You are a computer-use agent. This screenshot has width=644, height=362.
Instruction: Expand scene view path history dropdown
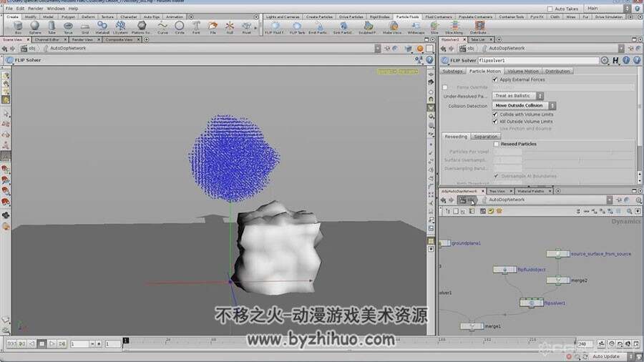pyautogui.click(x=377, y=49)
